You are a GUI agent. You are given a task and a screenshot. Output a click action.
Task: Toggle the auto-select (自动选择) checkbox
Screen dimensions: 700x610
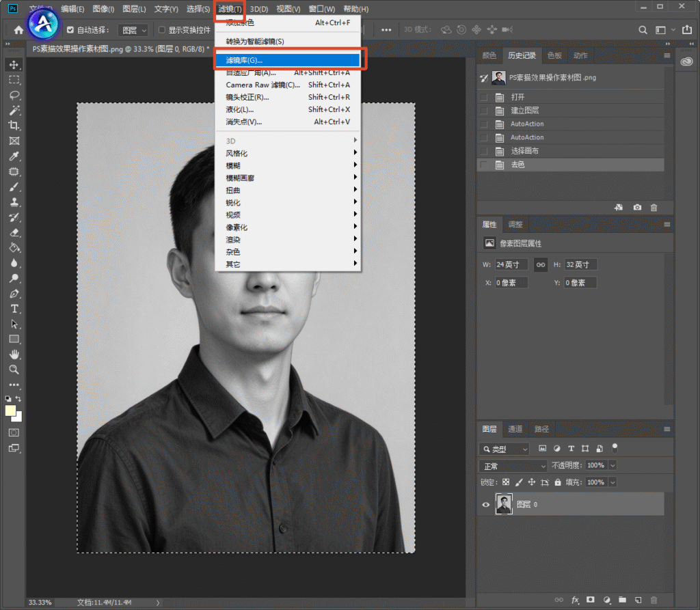click(70, 30)
